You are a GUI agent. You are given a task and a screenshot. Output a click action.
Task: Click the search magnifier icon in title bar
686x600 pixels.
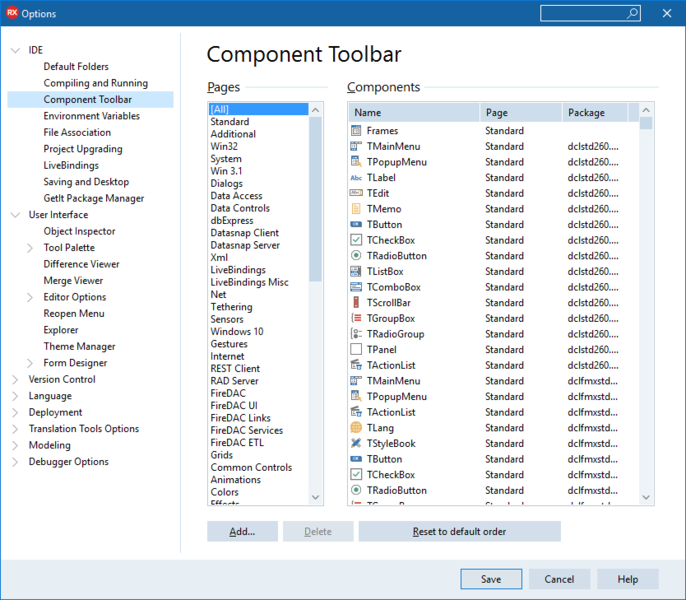(x=632, y=14)
